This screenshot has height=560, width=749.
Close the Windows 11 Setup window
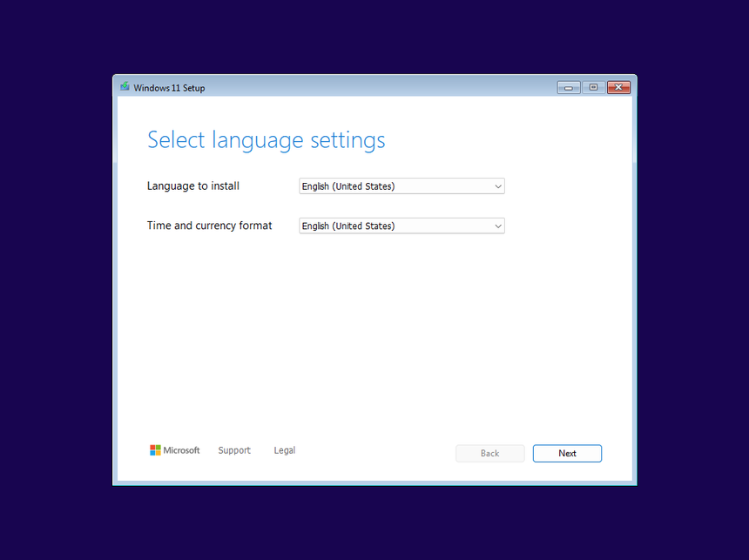[618, 87]
